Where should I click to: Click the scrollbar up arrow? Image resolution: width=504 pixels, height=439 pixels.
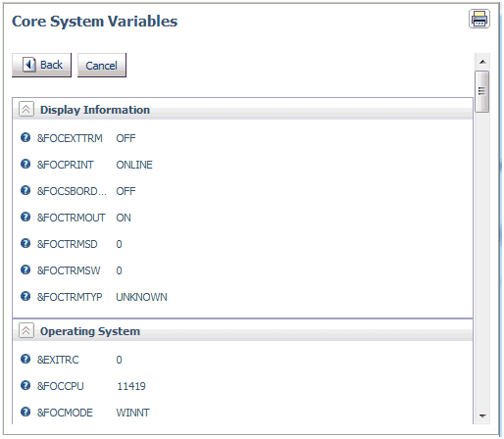point(482,62)
